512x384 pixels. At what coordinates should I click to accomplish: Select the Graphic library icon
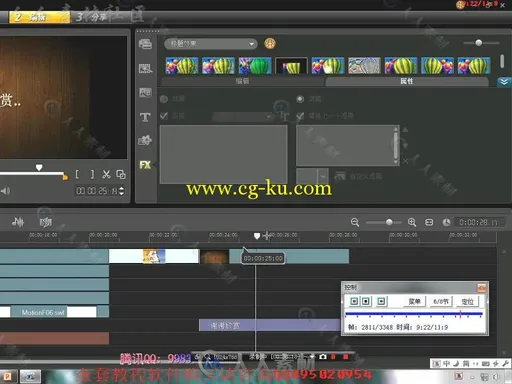click(x=145, y=140)
